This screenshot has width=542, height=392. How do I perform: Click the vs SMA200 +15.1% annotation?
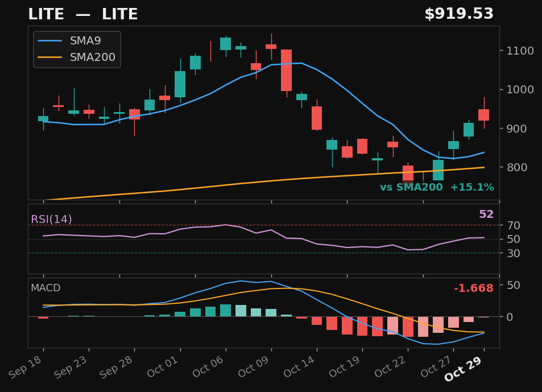(x=437, y=187)
